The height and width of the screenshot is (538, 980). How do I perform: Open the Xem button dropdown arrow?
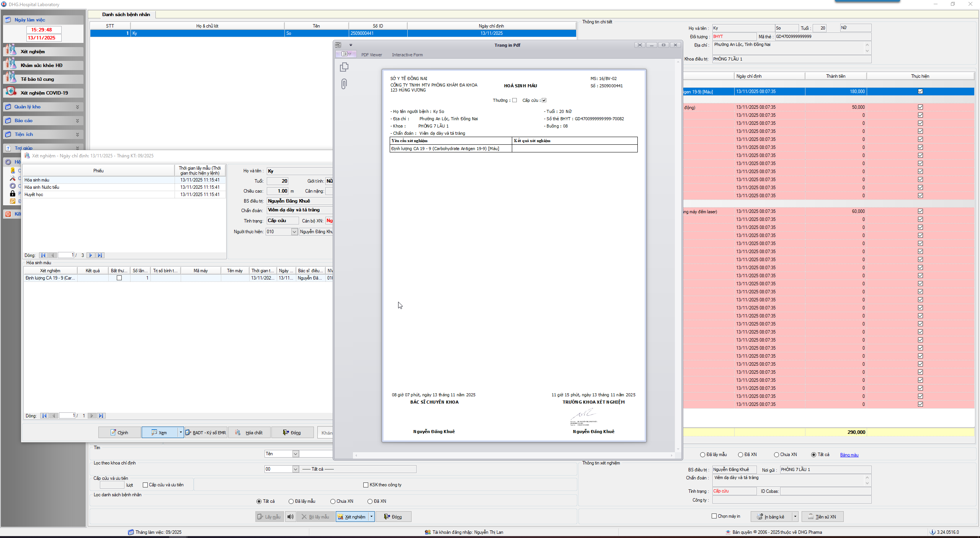point(181,432)
